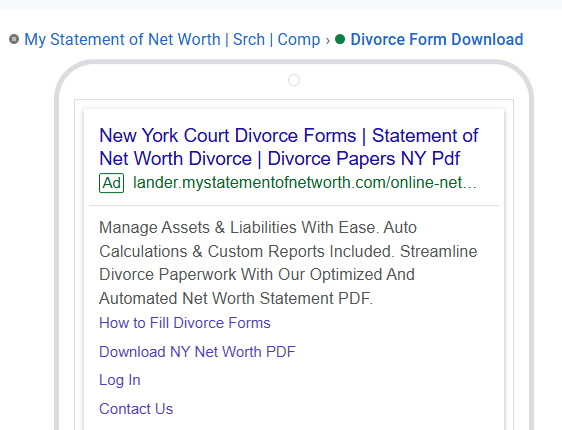Click the breadcrumb chevron separator

(x=328, y=41)
